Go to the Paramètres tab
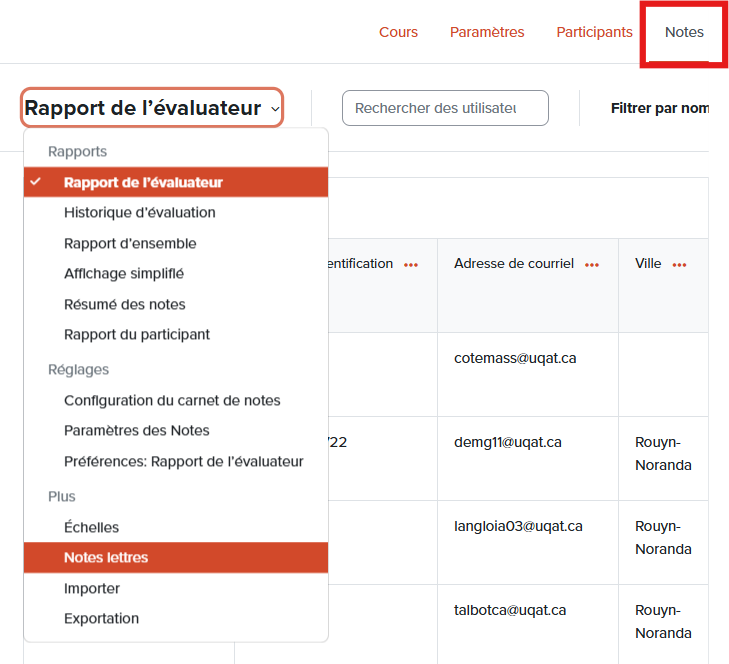Viewport: 729px width, 664px height. click(487, 32)
